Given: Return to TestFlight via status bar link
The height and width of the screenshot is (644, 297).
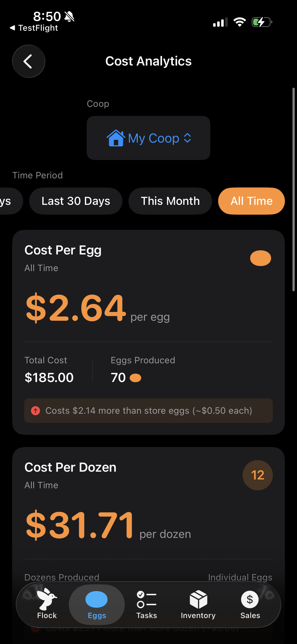Looking at the screenshot, I should pyautogui.click(x=34, y=28).
